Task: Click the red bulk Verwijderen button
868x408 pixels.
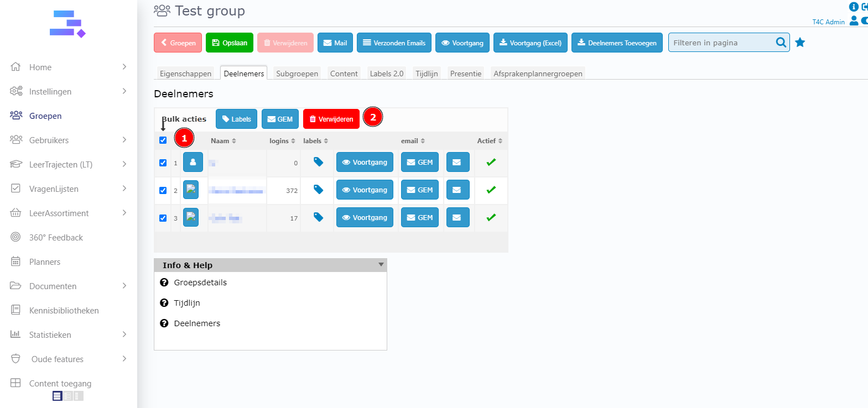Action: 331,119
